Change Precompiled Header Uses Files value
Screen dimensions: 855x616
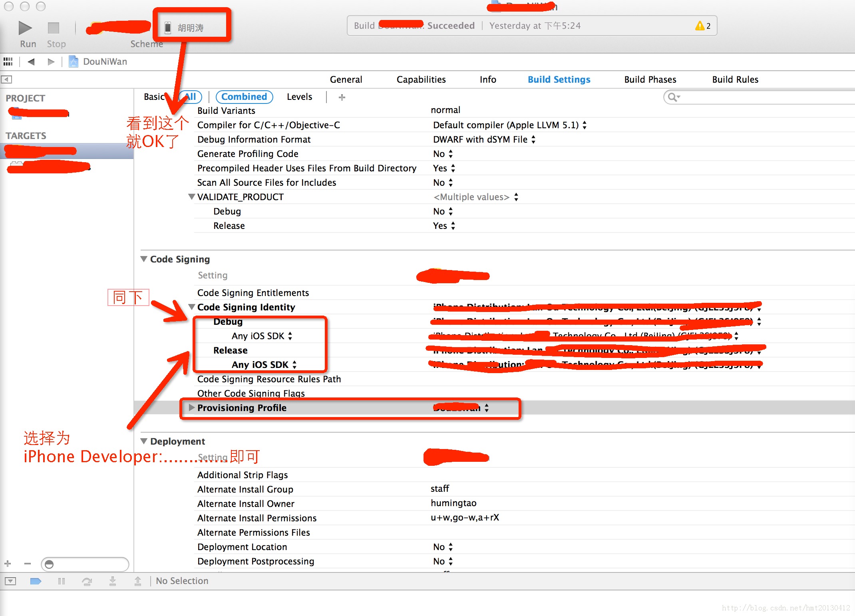(444, 168)
